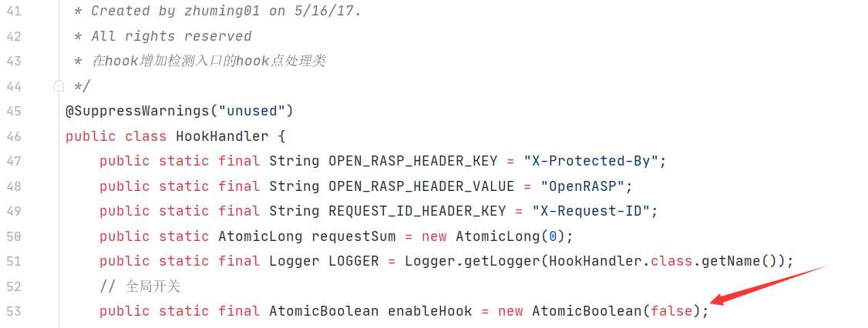The height and width of the screenshot is (328, 868).
Task: Click the OPEN_RASP_HEADER_KEY constant name
Action: click(x=413, y=161)
